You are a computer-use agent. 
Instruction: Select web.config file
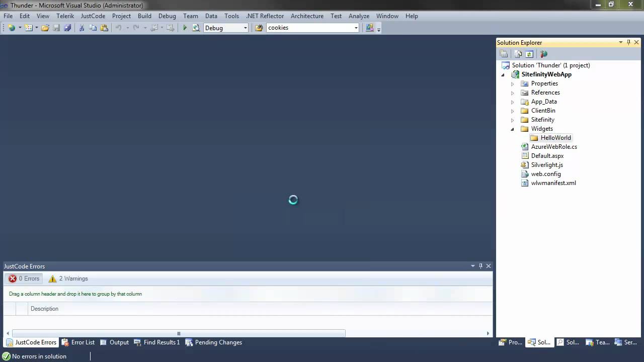[x=546, y=174]
